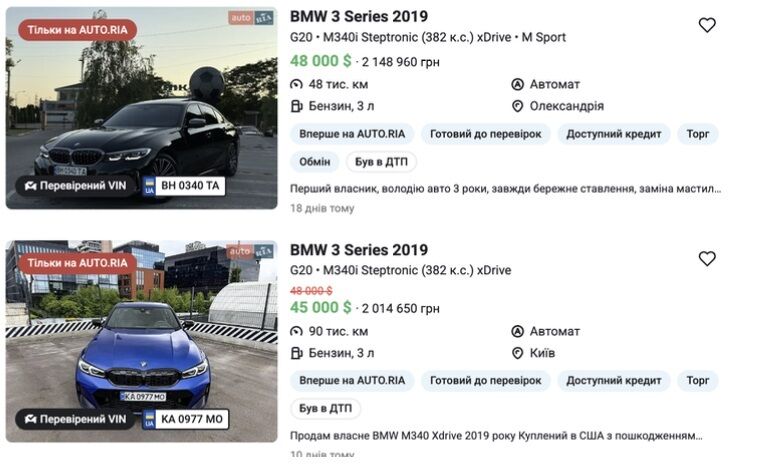Select Був в ДТП tag on black BMW
The image size is (758, 464).
coord(381,161)
